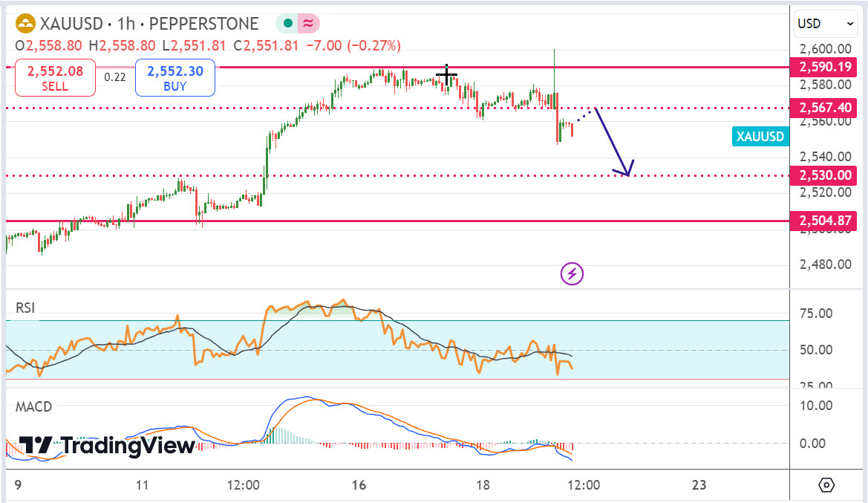Viewport: 868px width, 503px height.
Task: Click the black crosshair marker on chart
Action: click(446, 74)
